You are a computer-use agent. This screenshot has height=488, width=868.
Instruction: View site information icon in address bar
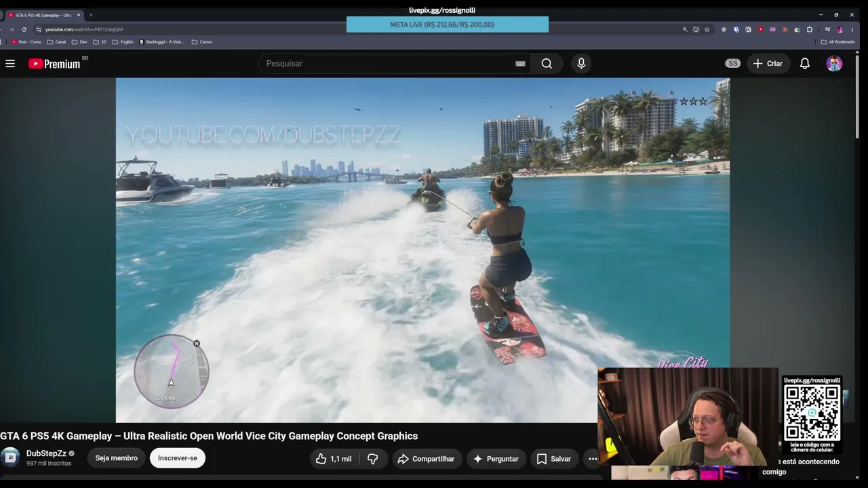(39, 30)
